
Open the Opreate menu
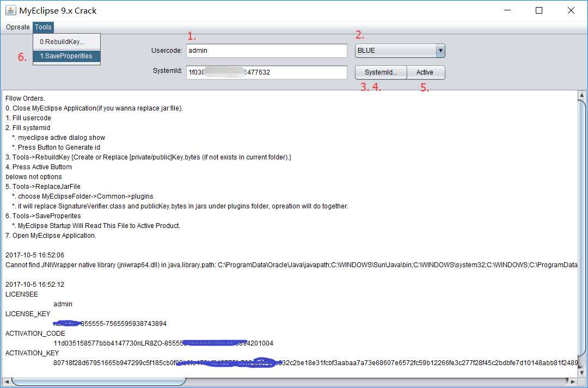(17, 27)
